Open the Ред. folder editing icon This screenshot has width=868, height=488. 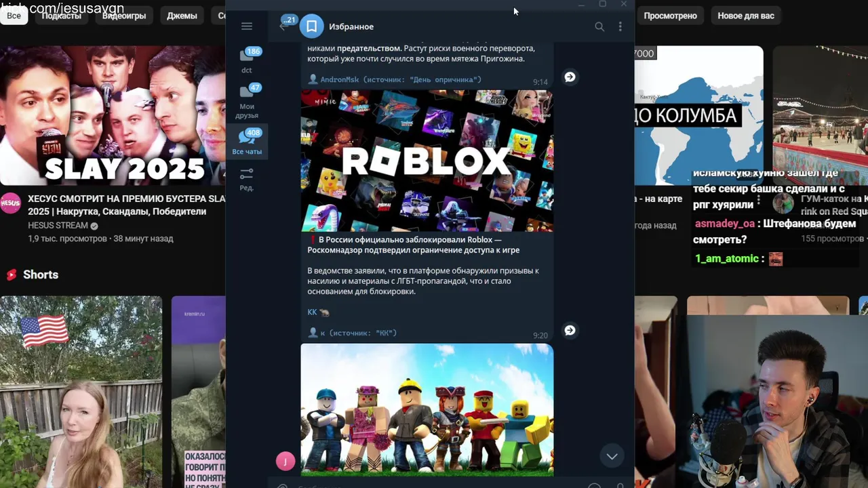coord(247,179)
